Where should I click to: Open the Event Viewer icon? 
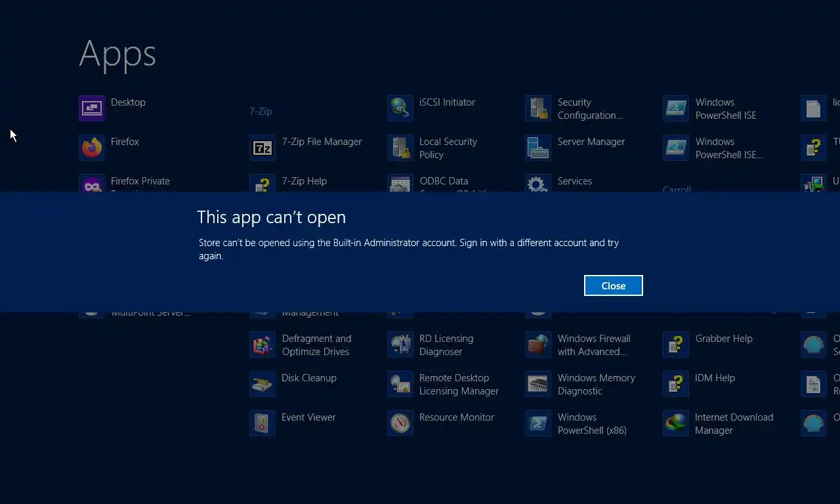pos(262,423)
